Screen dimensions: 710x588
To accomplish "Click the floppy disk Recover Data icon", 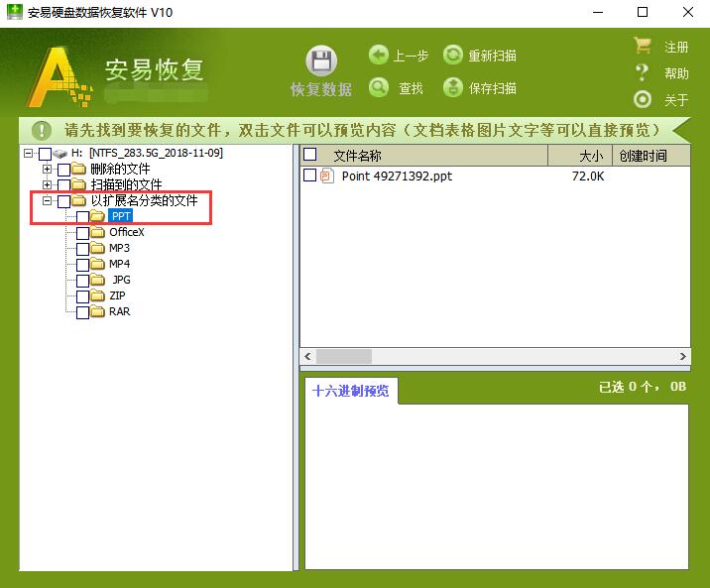I will click(x=321, y=61).
